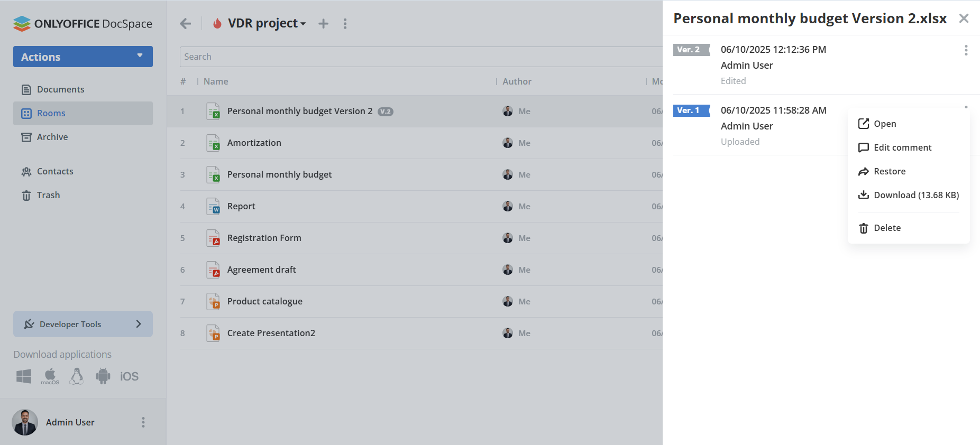This screenshot has height=445, width=980.
Task: Open the Trash section in the sidebar
Action: (48, 195)
